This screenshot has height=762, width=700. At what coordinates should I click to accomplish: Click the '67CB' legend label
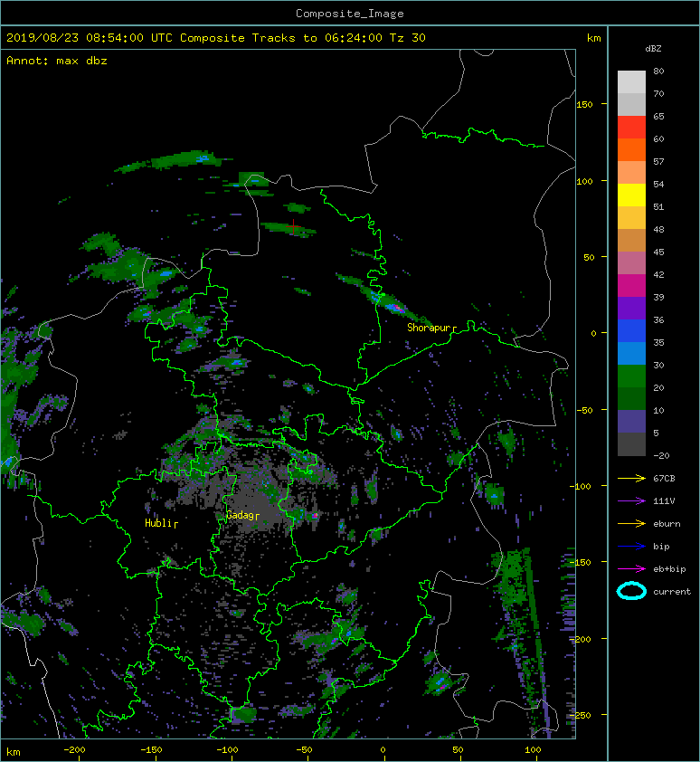[x=664, y=479]
